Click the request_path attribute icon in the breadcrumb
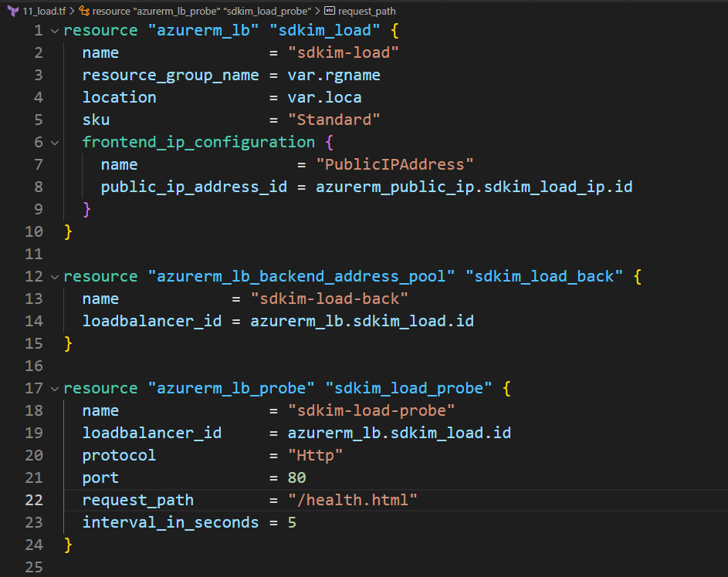This screenshot has height=577, width=728. tap(329, 11)
